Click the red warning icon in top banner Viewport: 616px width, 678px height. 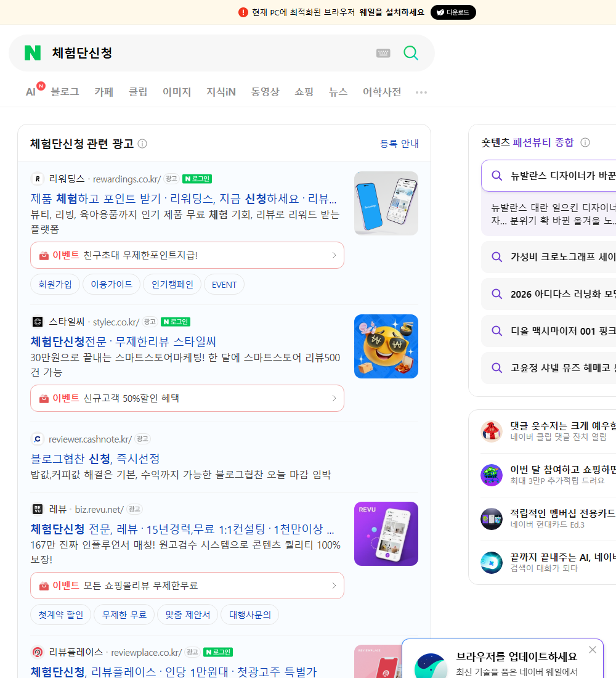243,12
